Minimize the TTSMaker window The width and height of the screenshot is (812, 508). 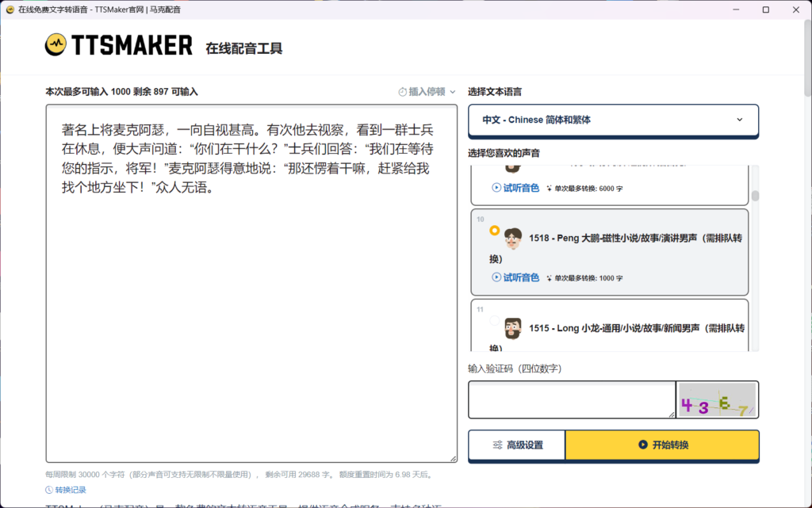(x=736, y=10)
